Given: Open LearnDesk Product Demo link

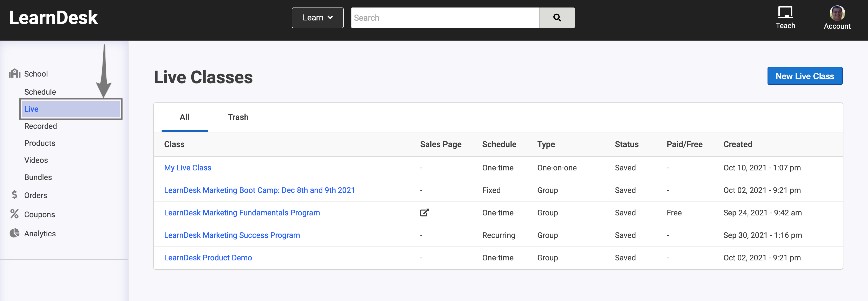Looking at the screenshot, I should tap(208, 258).
